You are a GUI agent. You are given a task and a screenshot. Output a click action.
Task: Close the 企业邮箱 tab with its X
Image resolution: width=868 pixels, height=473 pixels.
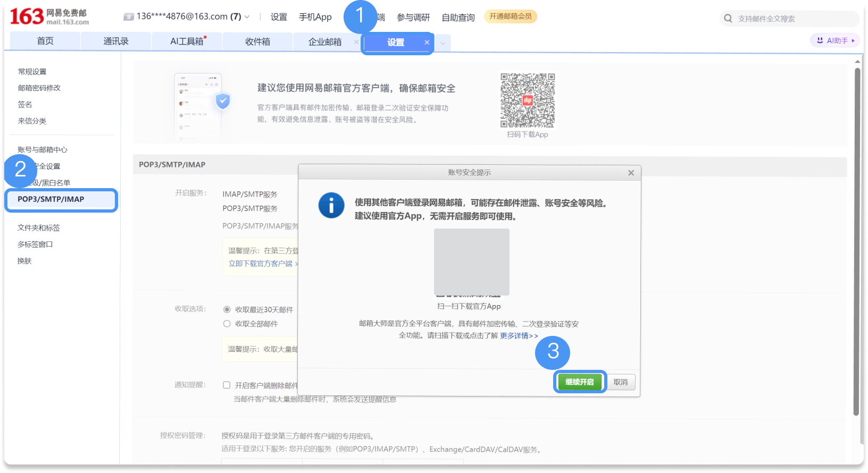(x=356, y=42)
